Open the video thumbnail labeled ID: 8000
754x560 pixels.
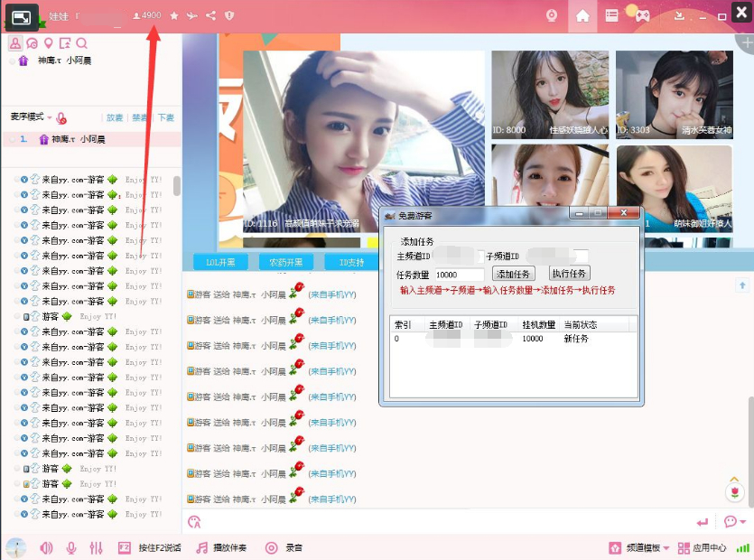point(550,95)
